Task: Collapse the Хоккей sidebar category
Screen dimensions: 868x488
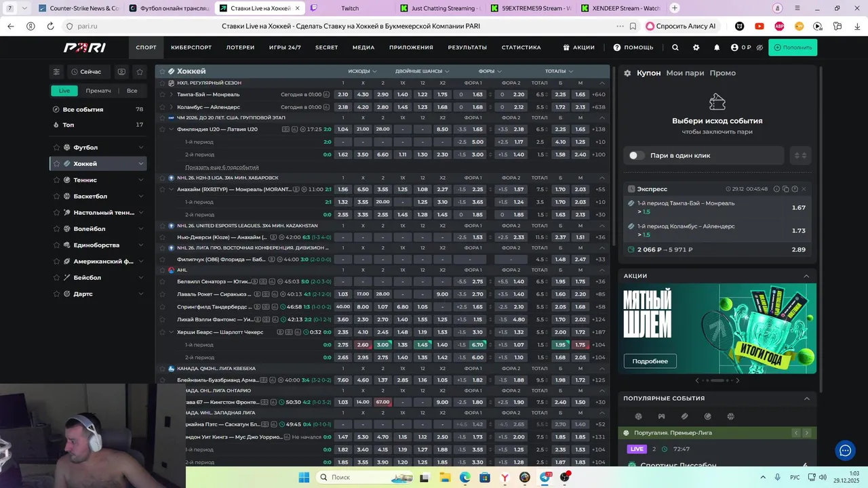Action: 141,163
